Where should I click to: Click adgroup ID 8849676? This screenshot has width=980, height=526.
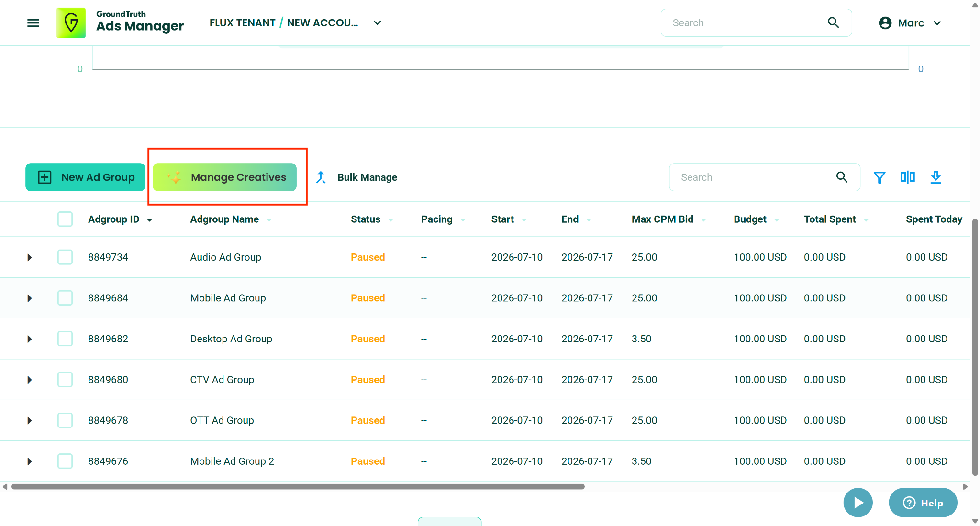[108, 461]
